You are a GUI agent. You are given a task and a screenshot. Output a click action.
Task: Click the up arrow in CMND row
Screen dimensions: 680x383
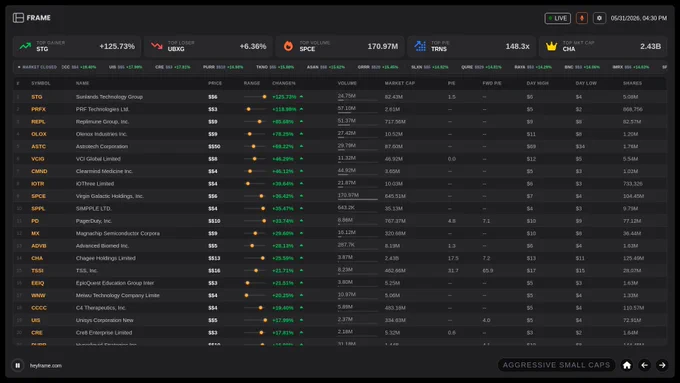coord(301,171)
